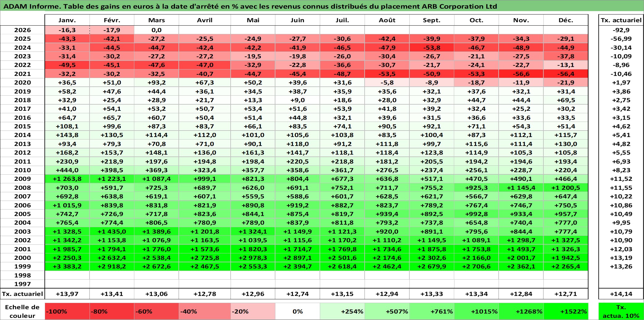The height and width of the screenshot is (320, 644).
Task: Click the Févr. column header
Action: (x=112, y=20)
